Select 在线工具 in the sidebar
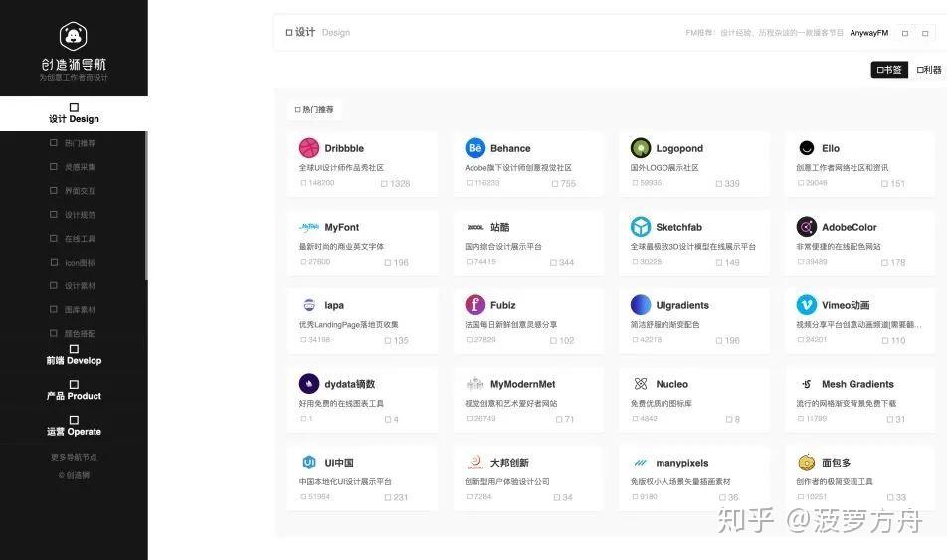The image size is (947, 560). [73, 239]
